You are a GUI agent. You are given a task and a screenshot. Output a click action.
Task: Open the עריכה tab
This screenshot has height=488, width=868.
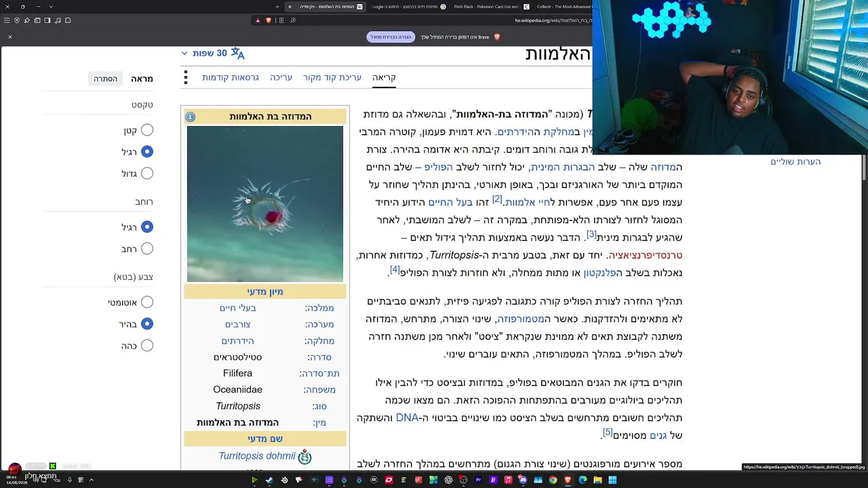[x=281, y=77]
